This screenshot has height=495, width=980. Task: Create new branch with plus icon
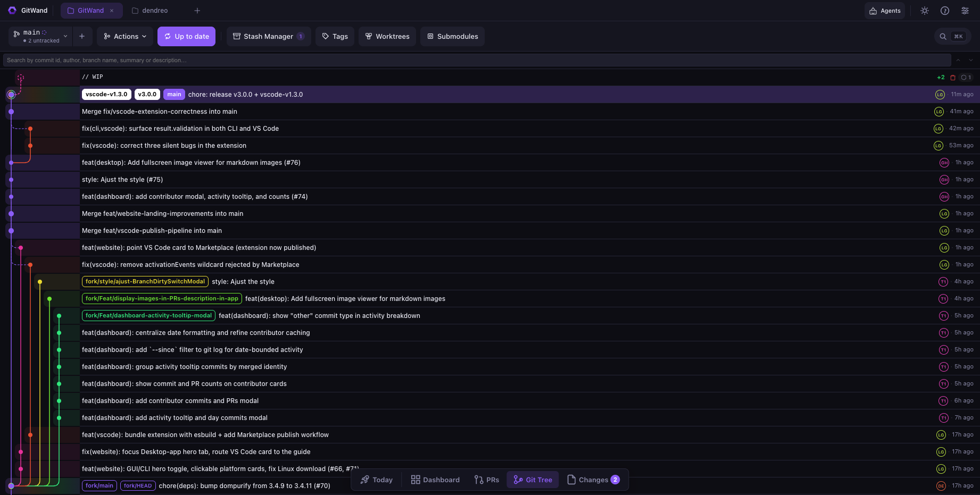pos(82,36)
